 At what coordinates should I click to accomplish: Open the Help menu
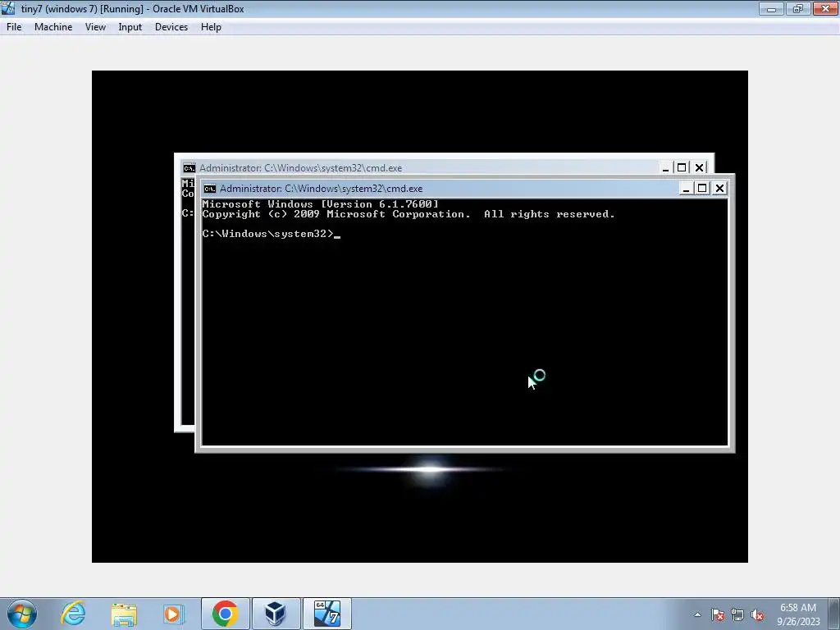point(211,27)
